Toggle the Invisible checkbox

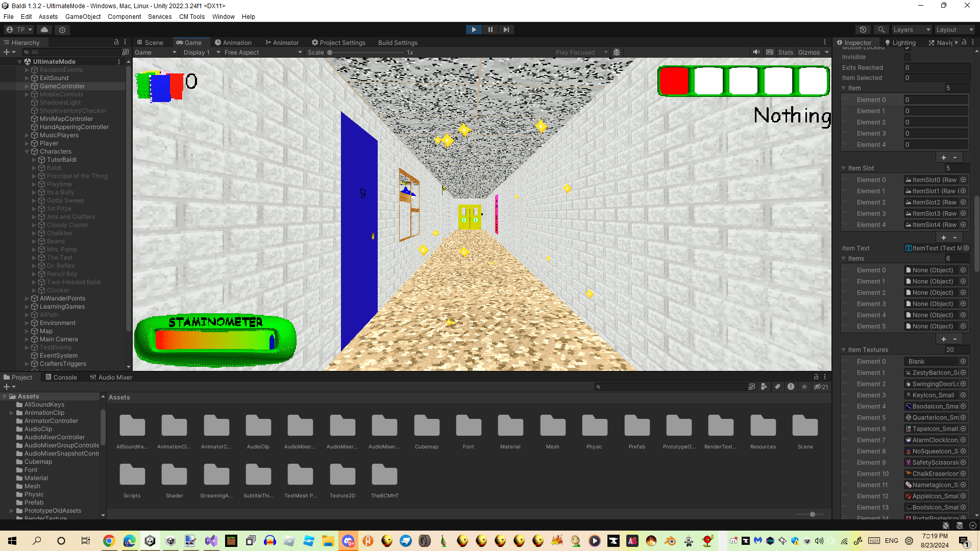pyautogui.click(x=907, y=57)
